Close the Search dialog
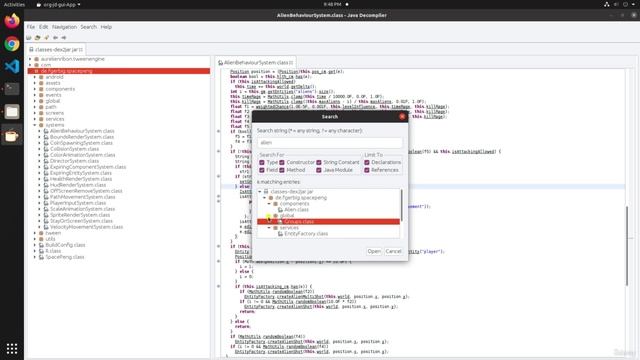 (x=402, y=117)
